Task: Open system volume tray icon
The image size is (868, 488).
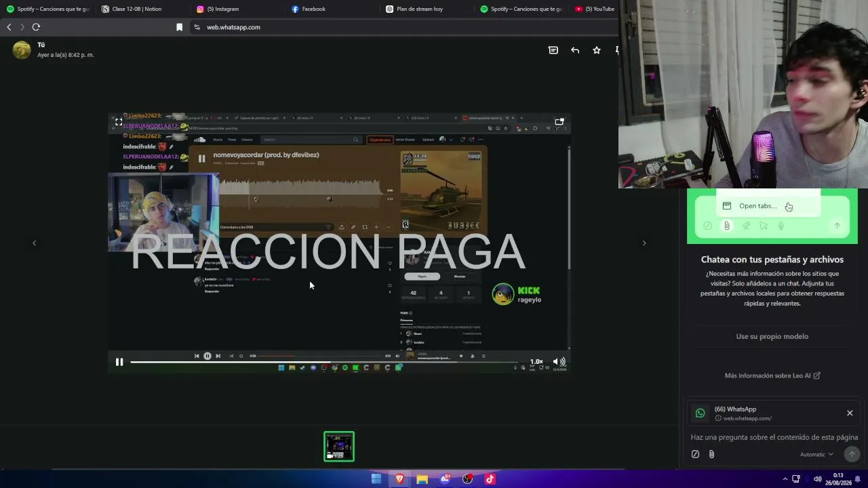Action: pyautogui.click(x=817, y=479)
